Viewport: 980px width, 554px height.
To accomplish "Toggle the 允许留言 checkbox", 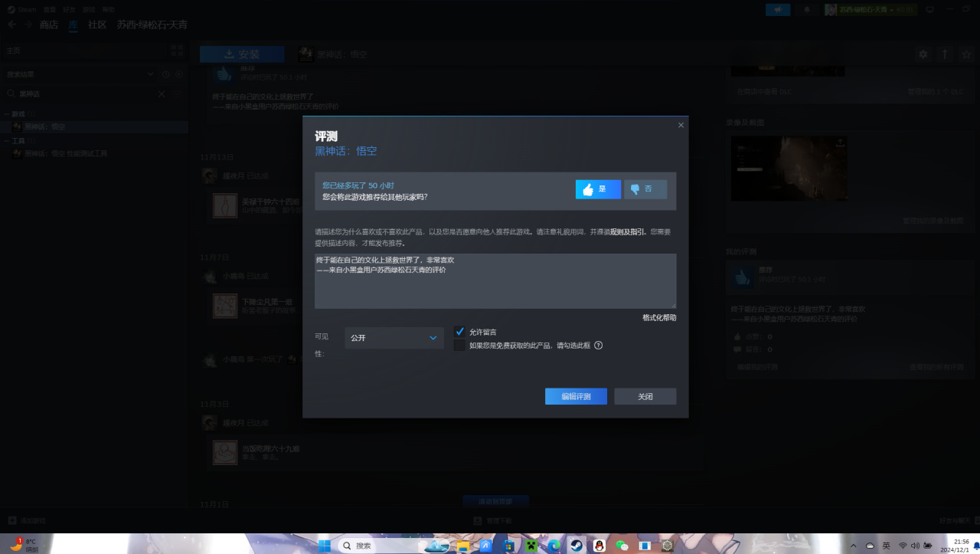I will pyautogui.click(x=459, y=332).
